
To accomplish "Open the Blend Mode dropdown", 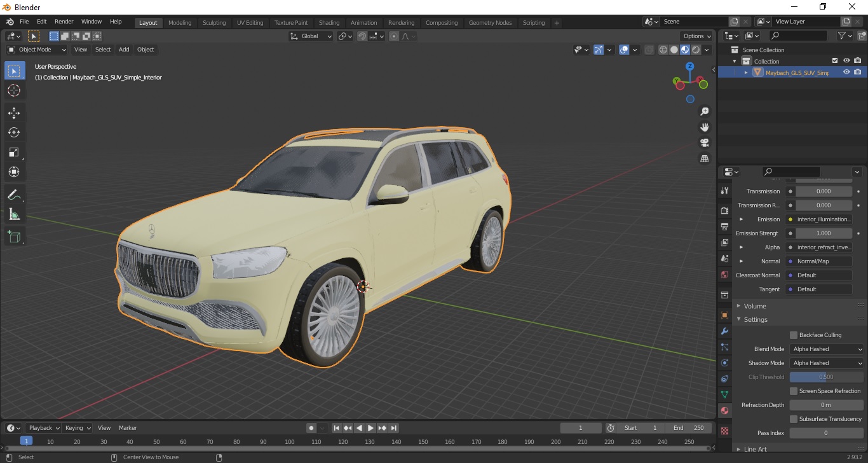I will point(827,349).
